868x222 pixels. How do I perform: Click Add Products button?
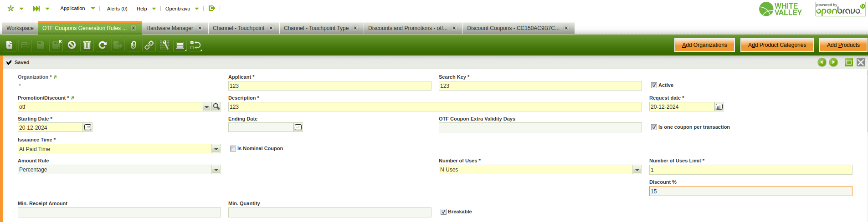[x=843, y=45]
